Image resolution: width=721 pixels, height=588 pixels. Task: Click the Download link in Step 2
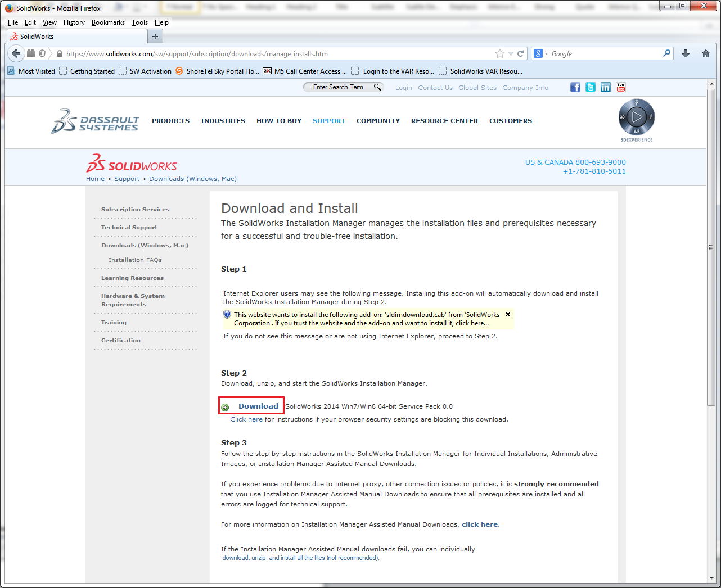point(258,406)
